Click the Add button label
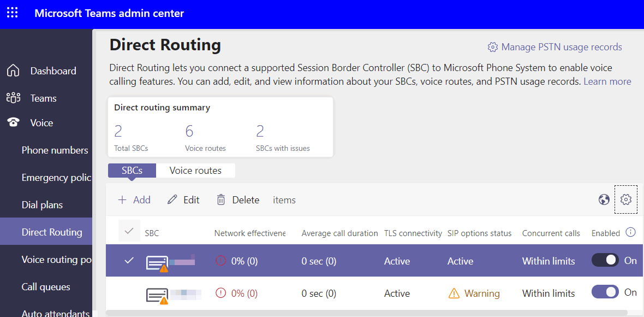Image resolution: width=644 pixels, height=317 pixels. pos(142,200)
